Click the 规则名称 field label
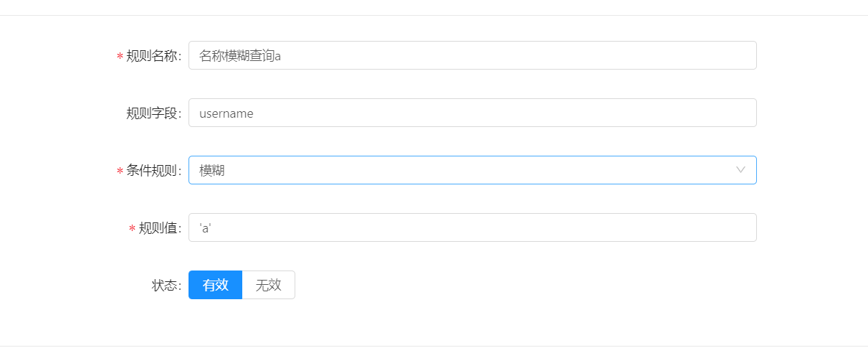 point(151,56)
